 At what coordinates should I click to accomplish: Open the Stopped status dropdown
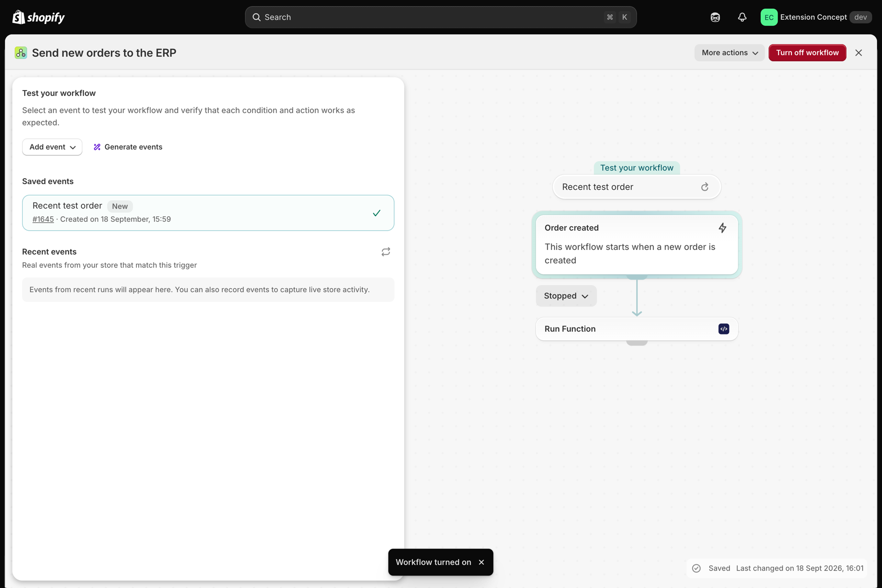[566, 296]
